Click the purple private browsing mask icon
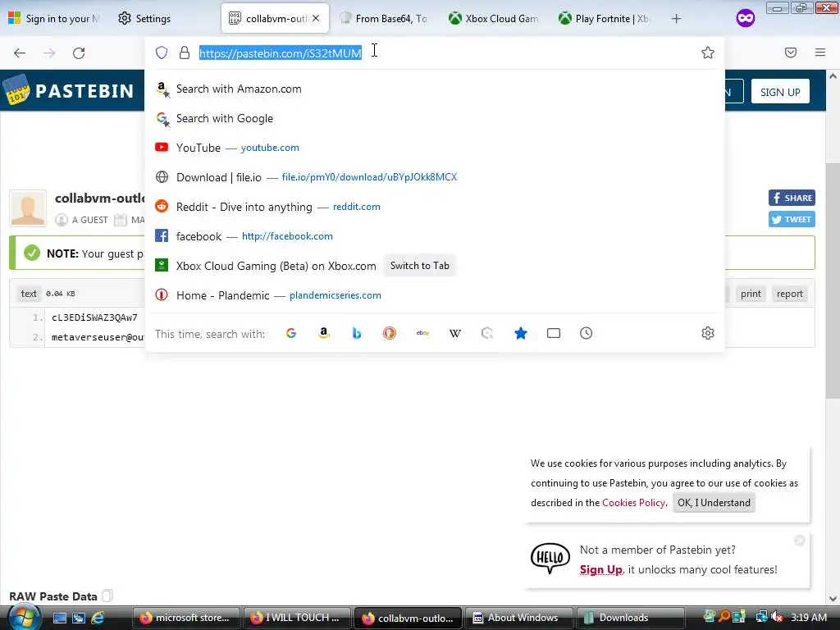The height and width of the screenshot is (630, 840). pos(745,18)
